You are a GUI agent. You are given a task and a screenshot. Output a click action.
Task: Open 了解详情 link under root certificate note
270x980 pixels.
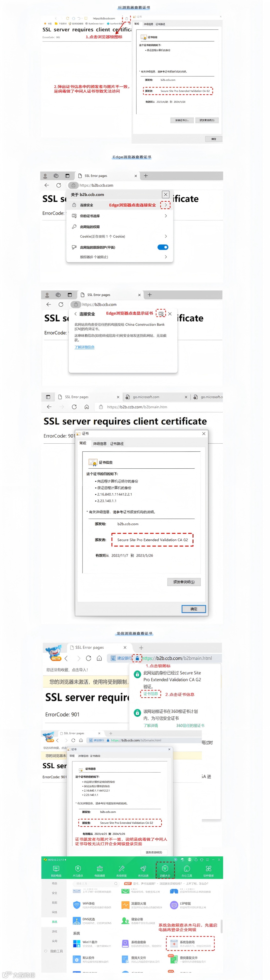point(150,726)
